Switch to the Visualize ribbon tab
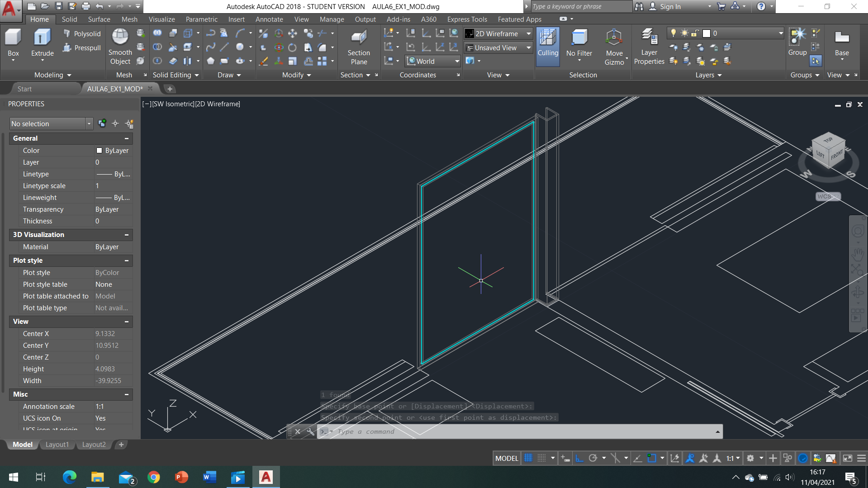Image resolution: width=868 pixels, height=488 pixels. pos(161,19)
